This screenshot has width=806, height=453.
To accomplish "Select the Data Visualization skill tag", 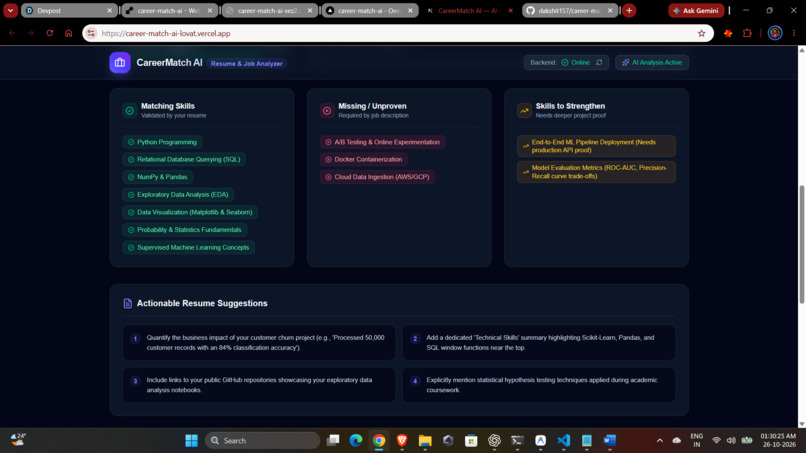I will click(x=190, y=212).
